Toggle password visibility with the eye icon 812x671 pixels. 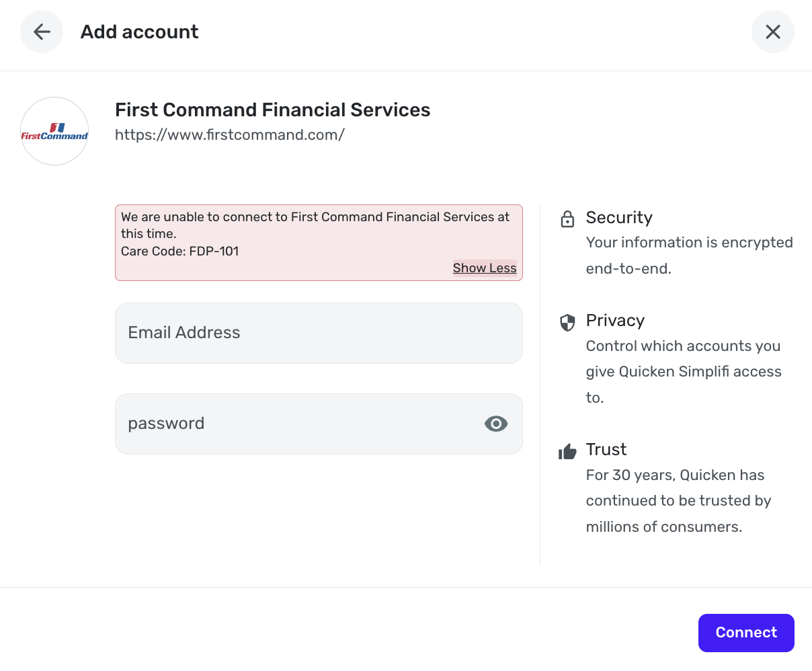495,424
